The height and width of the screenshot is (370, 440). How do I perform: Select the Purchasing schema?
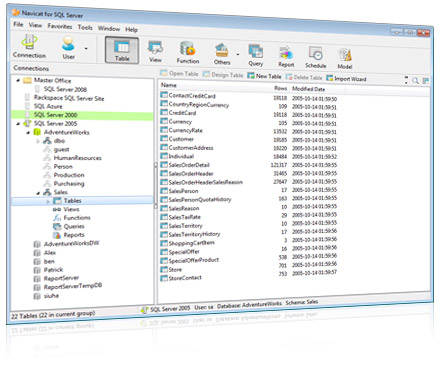69,184
